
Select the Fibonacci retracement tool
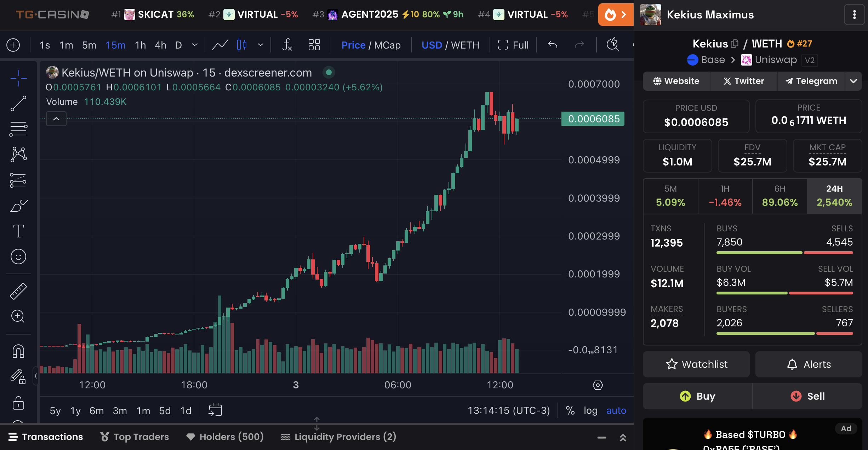[18, 129]
